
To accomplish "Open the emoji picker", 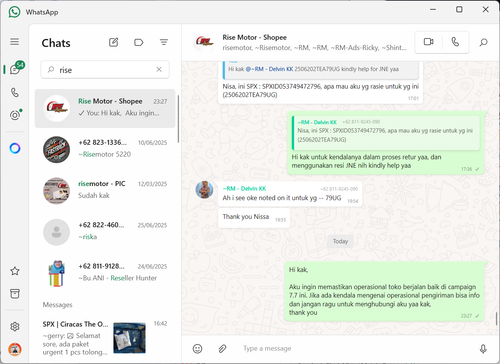I will click(x=197, y=349).
